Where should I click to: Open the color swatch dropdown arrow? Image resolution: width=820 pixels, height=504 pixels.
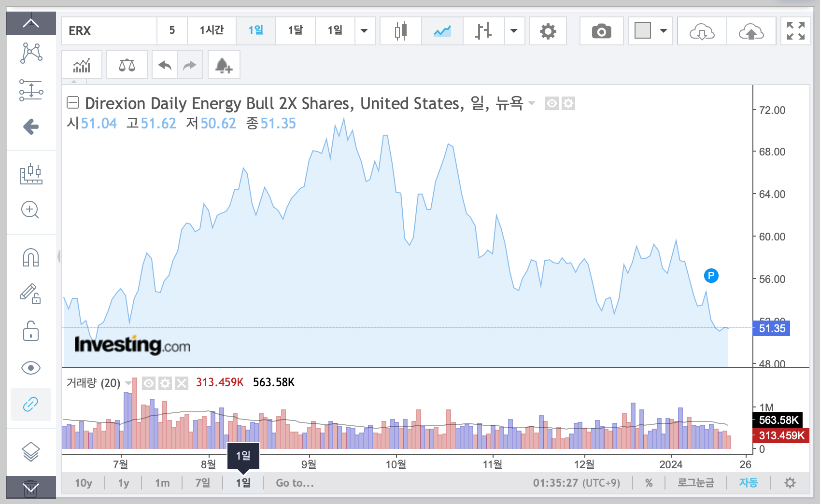[x=664, y=31]
